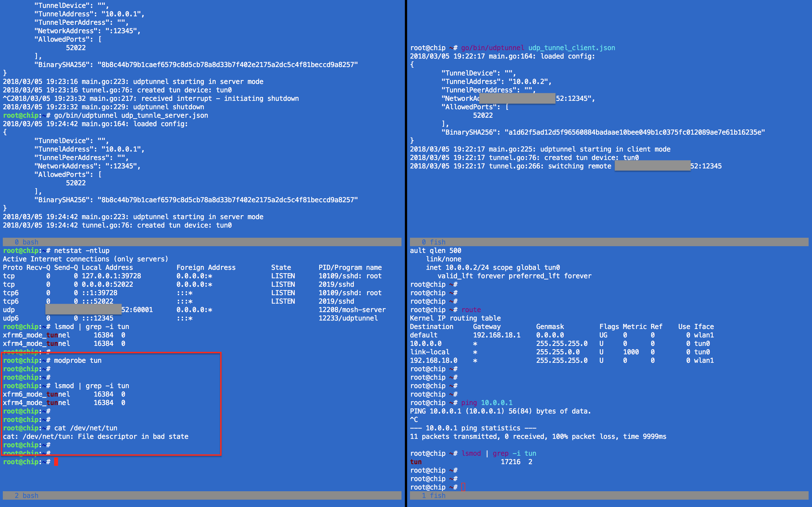Click the vertical pane divider between terminals

(405, 253)
